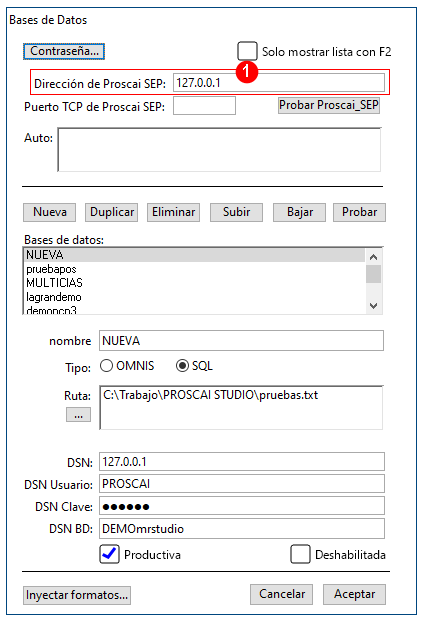Click the Contraseña... button
This screenshot has height=622, width=425.
(64, 52)
